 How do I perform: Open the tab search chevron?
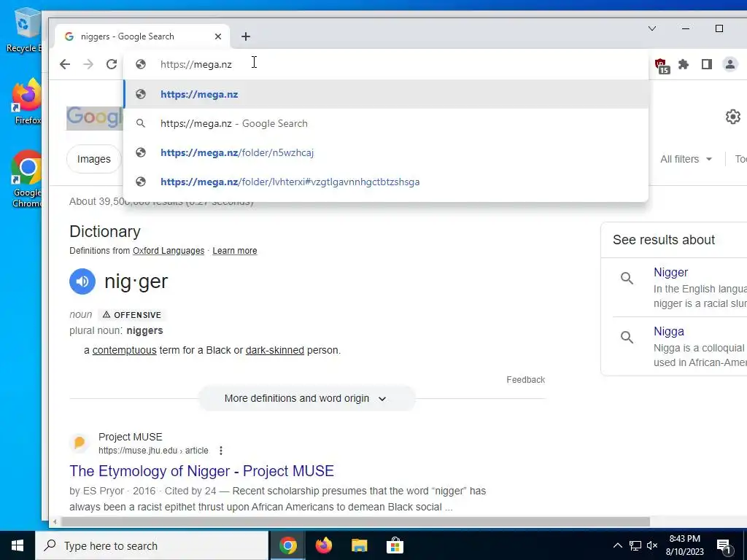(x=652, y=28)
